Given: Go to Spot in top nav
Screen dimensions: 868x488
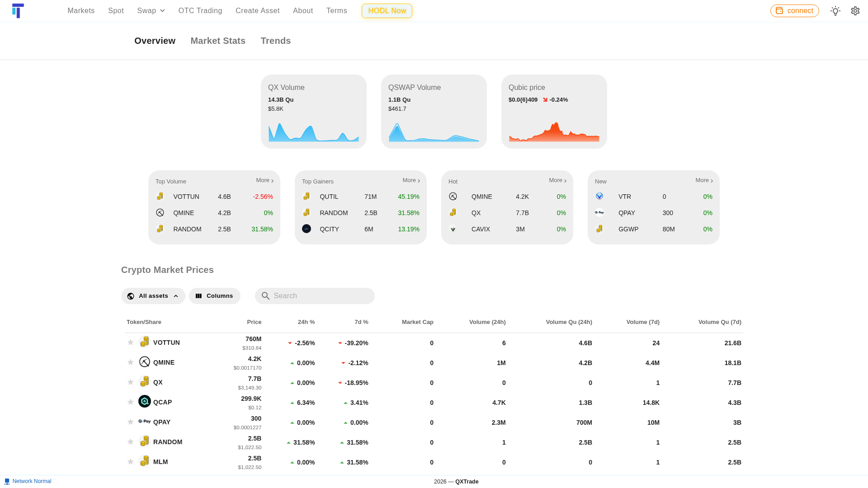Looking at the screenshot, I should [x=116, y=11].
